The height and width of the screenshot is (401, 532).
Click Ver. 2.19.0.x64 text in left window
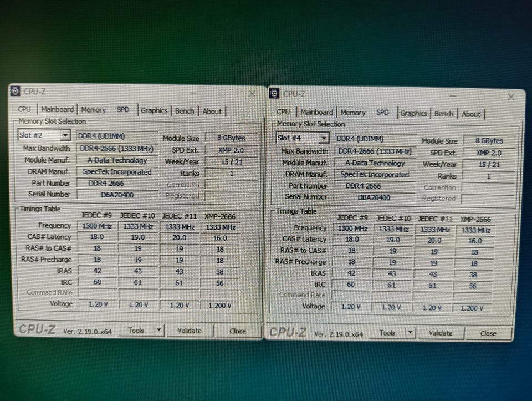click(x=88, y=332)
